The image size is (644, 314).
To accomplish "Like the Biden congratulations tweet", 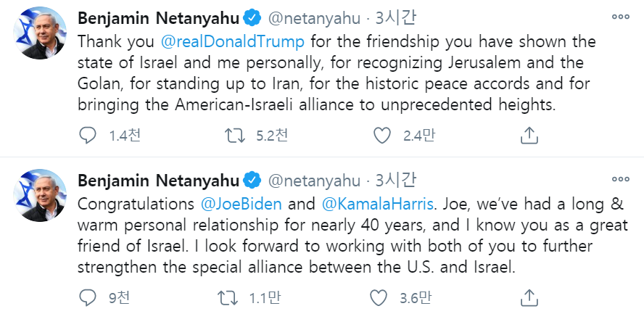I will (379, 297).
